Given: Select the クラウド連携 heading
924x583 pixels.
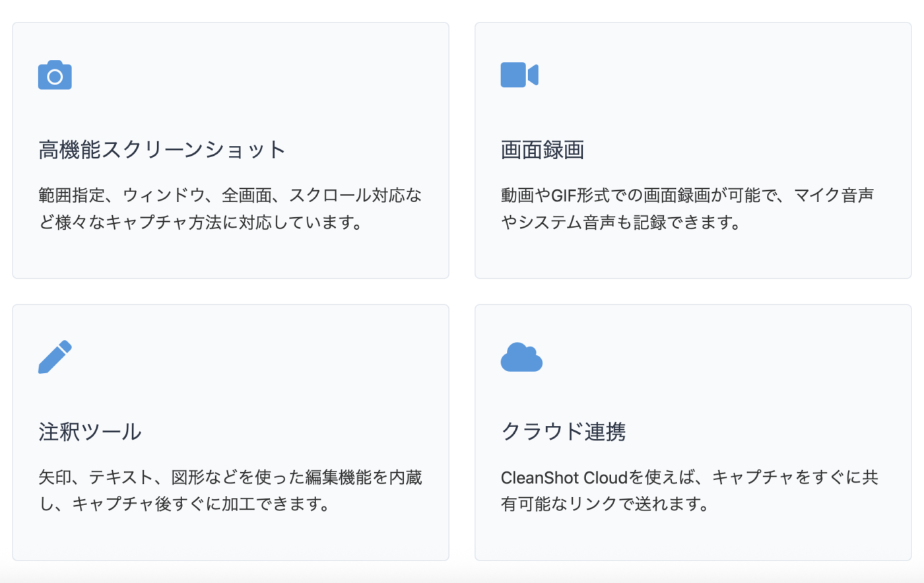Looking at the screenshot, I should (564, 432).
